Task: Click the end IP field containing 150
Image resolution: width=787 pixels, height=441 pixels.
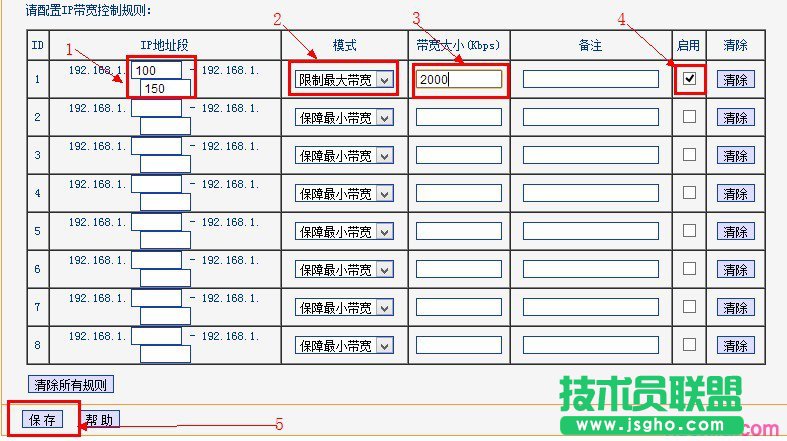Action: [x=165, y=88]
